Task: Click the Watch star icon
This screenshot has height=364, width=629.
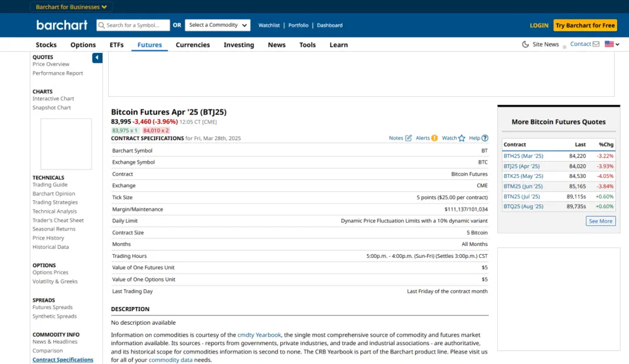Action: (x=462, y=138)
